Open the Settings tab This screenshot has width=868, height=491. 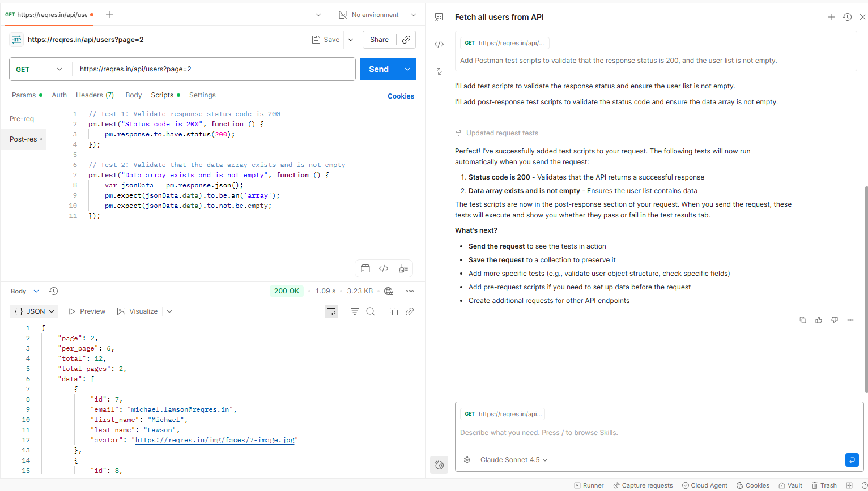click(202, 95)
